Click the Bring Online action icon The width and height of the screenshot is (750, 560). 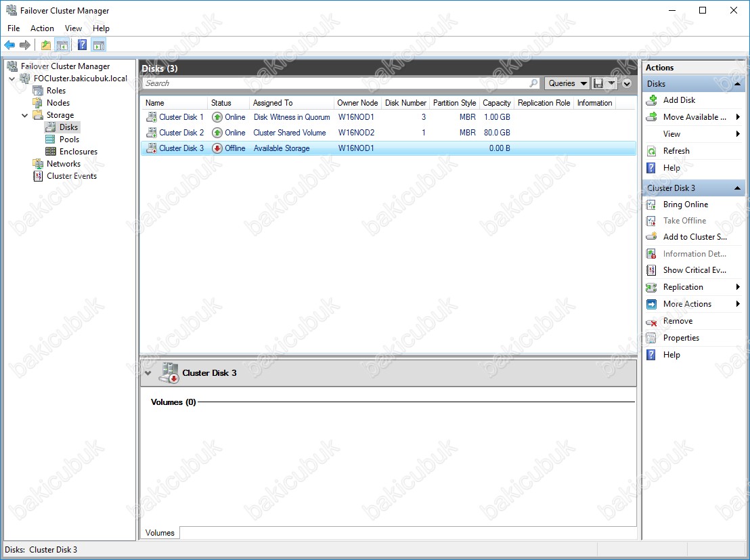pyautogui.click(x=651, y=204)
